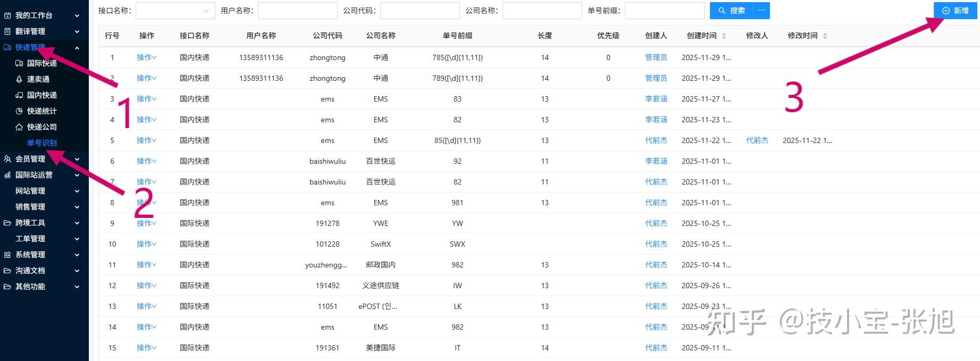Click the 搜索 button
The image size is (980, 361).
tap(732, 11)
